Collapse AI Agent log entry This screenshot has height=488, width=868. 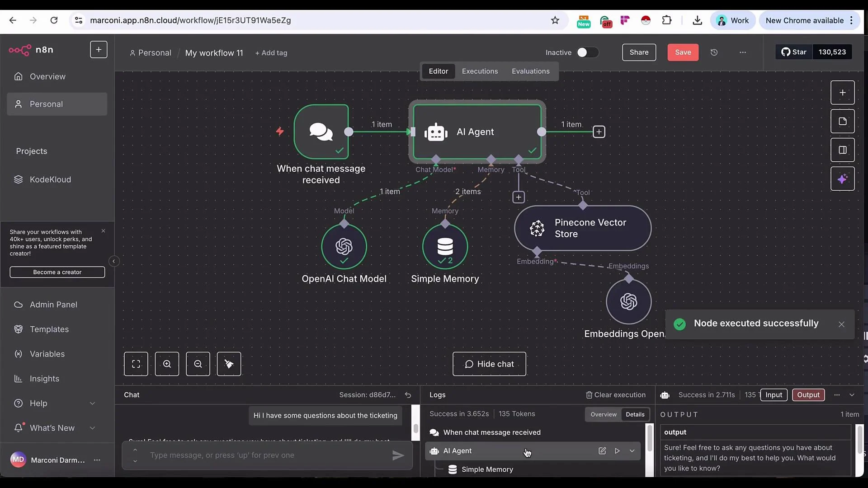[632, 451]
